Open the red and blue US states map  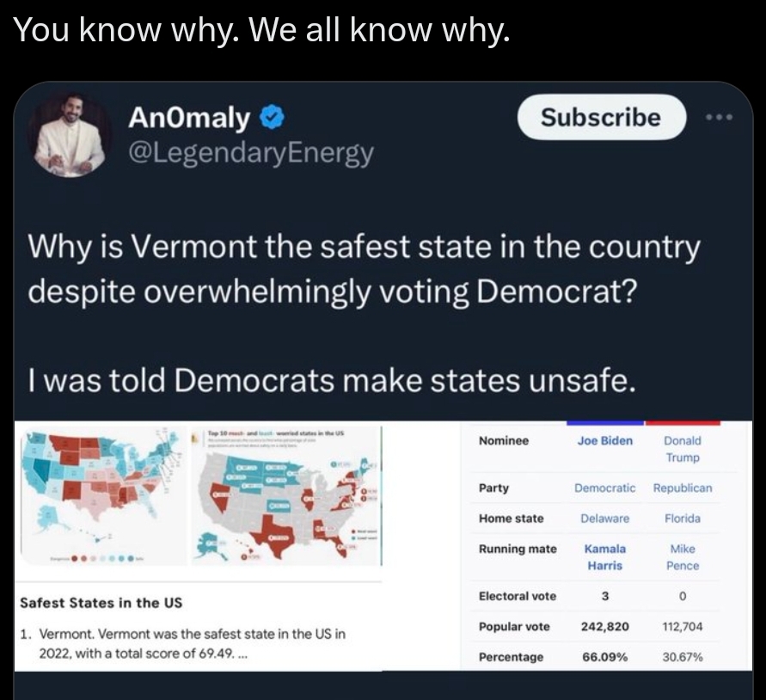(103, 495)
